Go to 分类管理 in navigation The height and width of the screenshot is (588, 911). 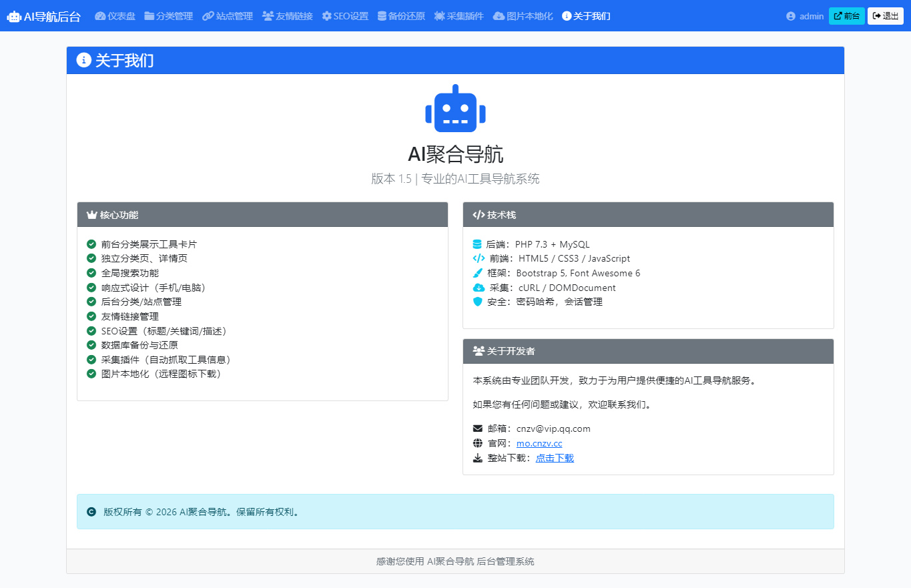168,16
